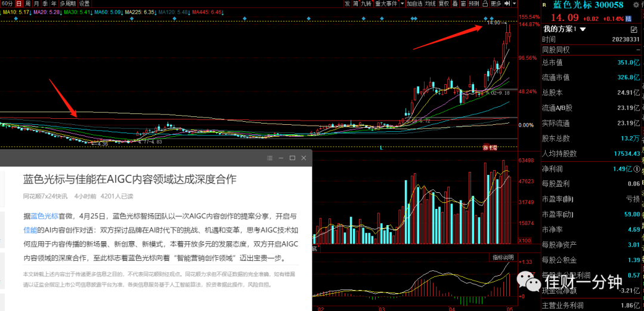Open the 复权 adjustment option

tap(444, 4)
